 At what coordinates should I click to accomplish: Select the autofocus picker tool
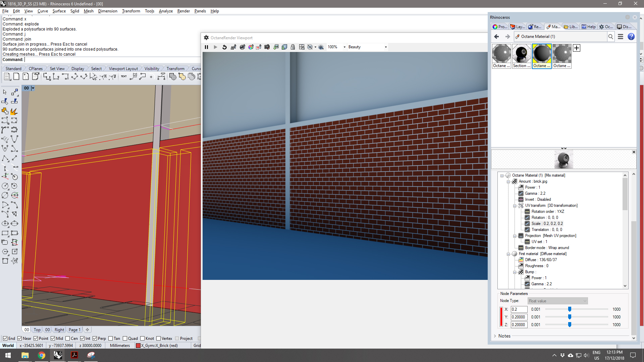[233, 47]
